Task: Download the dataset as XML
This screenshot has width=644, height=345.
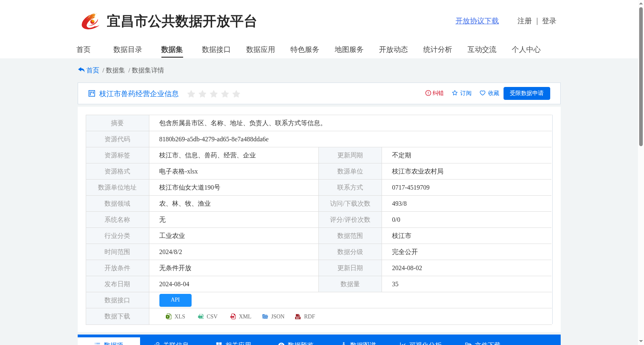Action: 241,316
